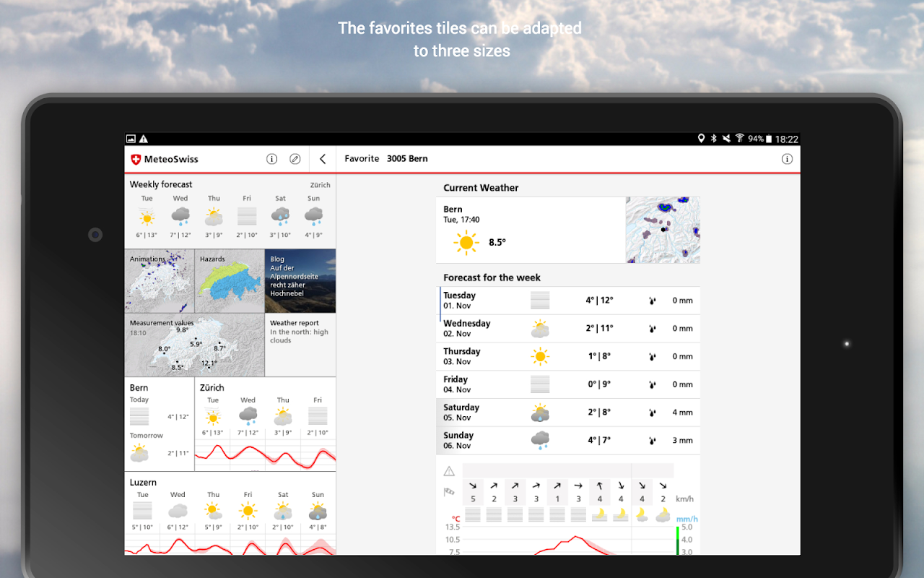Tap the info icon at far right of Favorite bar

coord(787,159)
